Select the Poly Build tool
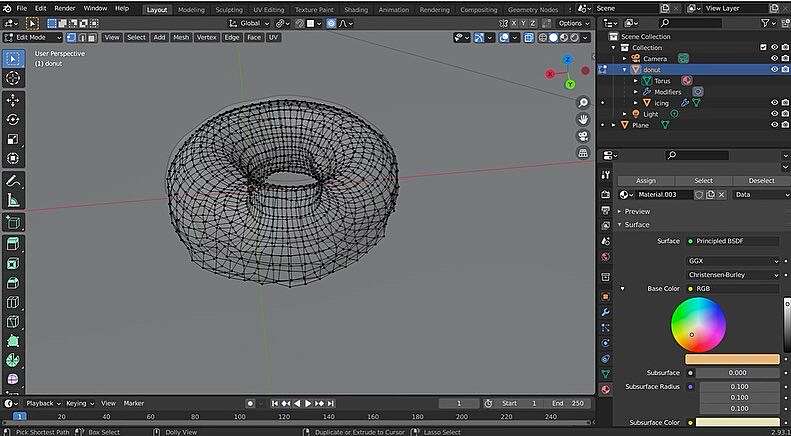Image resolution: width=791 pixels, height=436 pixels. [14, 341]
